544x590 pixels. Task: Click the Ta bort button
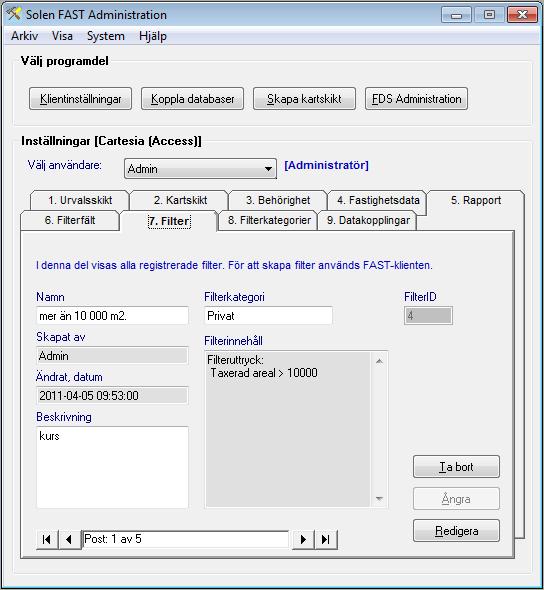[x=456, y=467]
